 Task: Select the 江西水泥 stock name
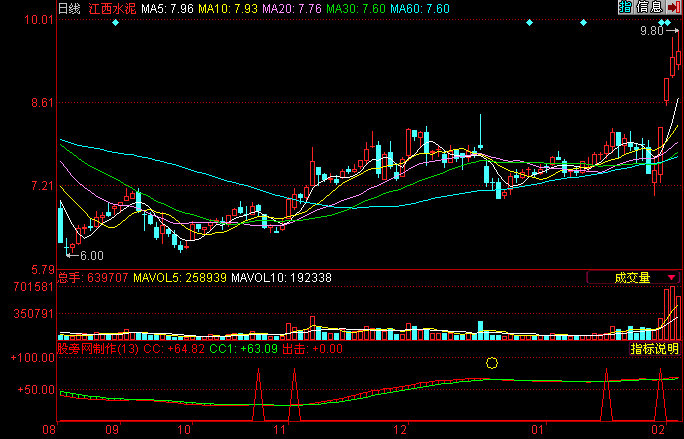point(111,8)
